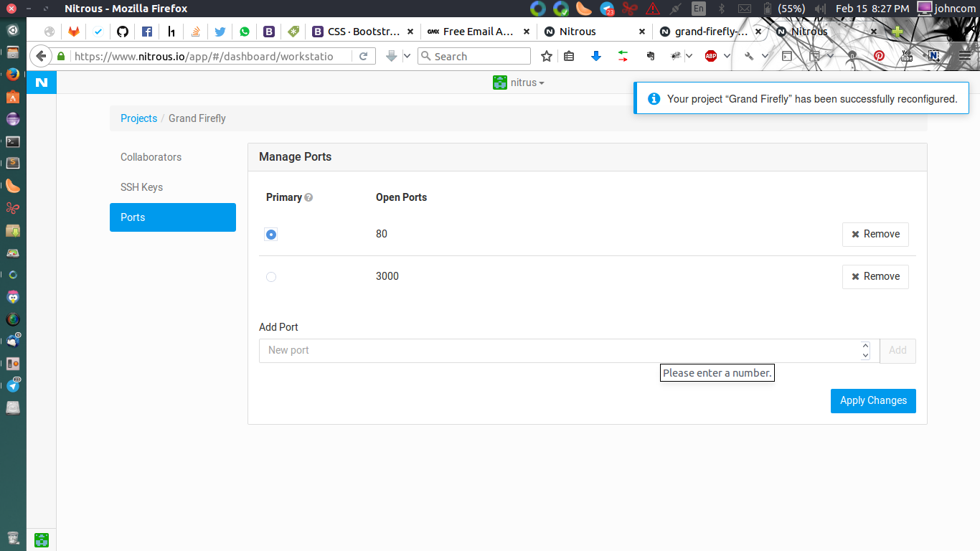Click the red green swap arrows icon
Image resolution: width=980 pixels, height=551 pixels.
pyautogui.click(x=622, y=56)
